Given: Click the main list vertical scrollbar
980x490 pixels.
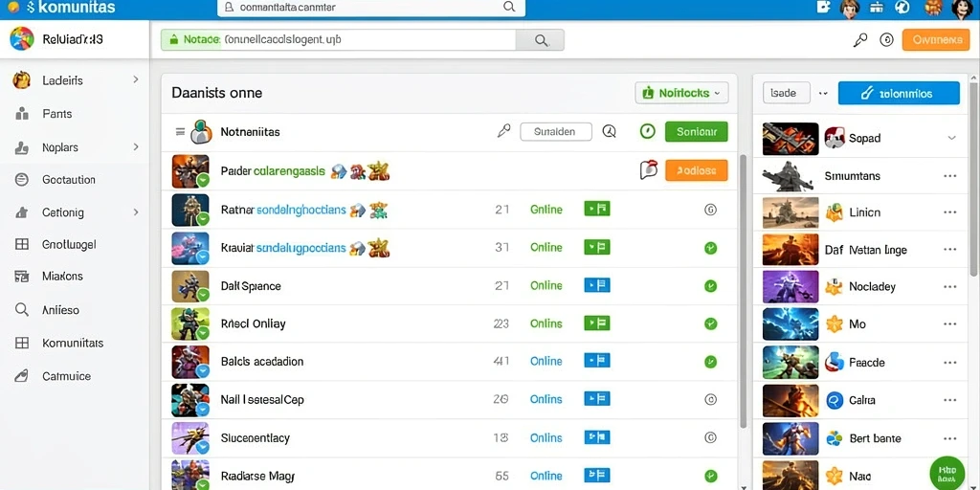Looking at the screenshot, I should (x=743, y=291).
